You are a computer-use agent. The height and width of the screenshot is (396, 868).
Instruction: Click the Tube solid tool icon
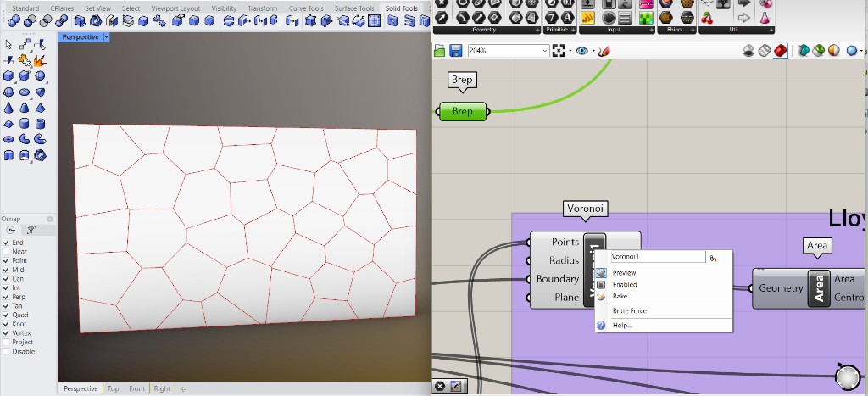pyautogui.click(x=40, y=123)
